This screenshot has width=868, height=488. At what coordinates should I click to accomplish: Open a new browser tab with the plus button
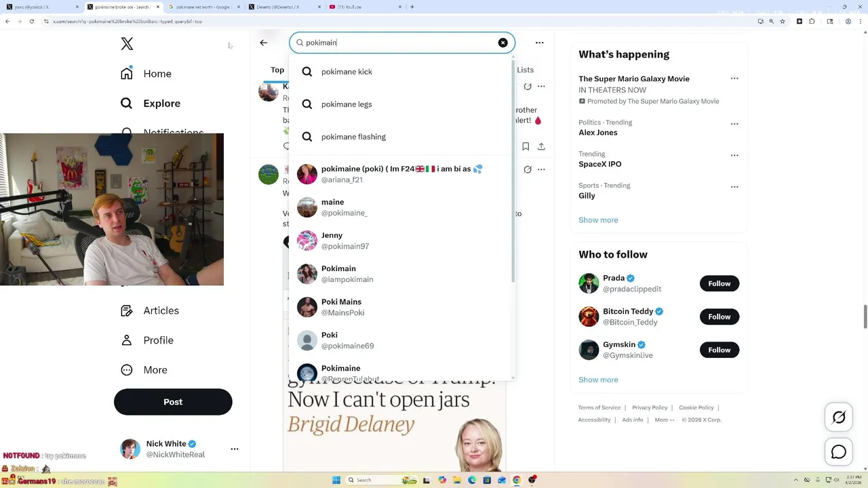click(412, 7)
